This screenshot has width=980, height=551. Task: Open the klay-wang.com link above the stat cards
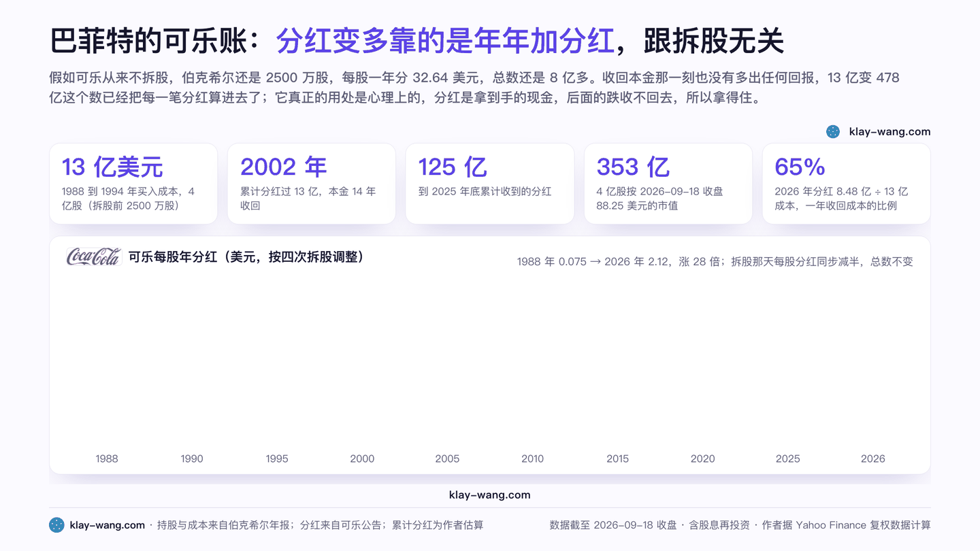889,132
